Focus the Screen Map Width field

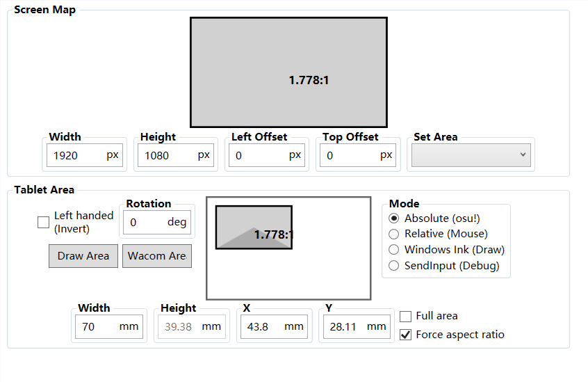coord(85,155)
